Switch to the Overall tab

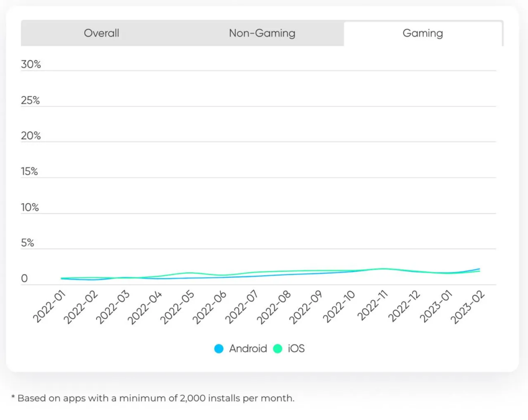pos(102,33)
